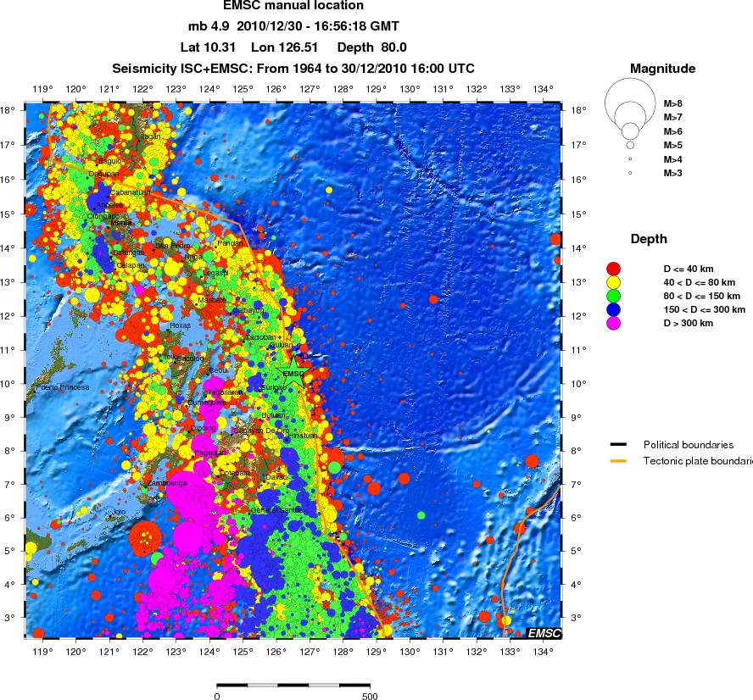753x700 pixels.
Task: Click the Roxas city label
Action: click(x=180, y=325)
